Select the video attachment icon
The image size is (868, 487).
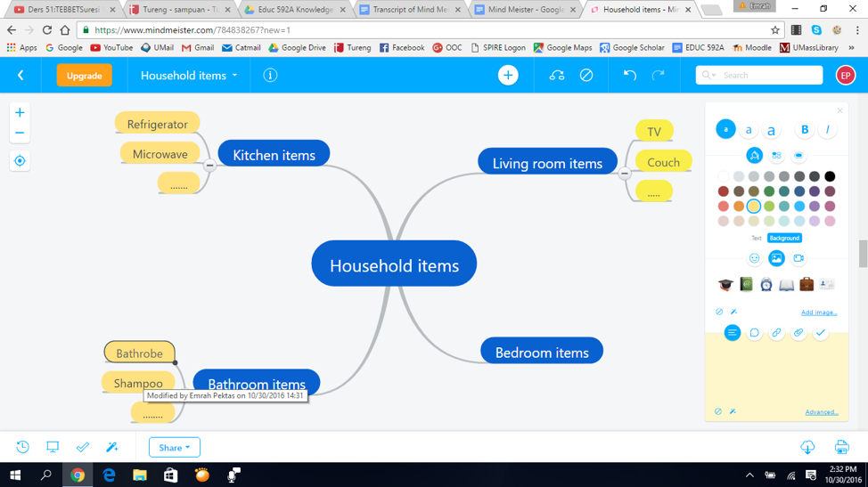coord(798,258)
